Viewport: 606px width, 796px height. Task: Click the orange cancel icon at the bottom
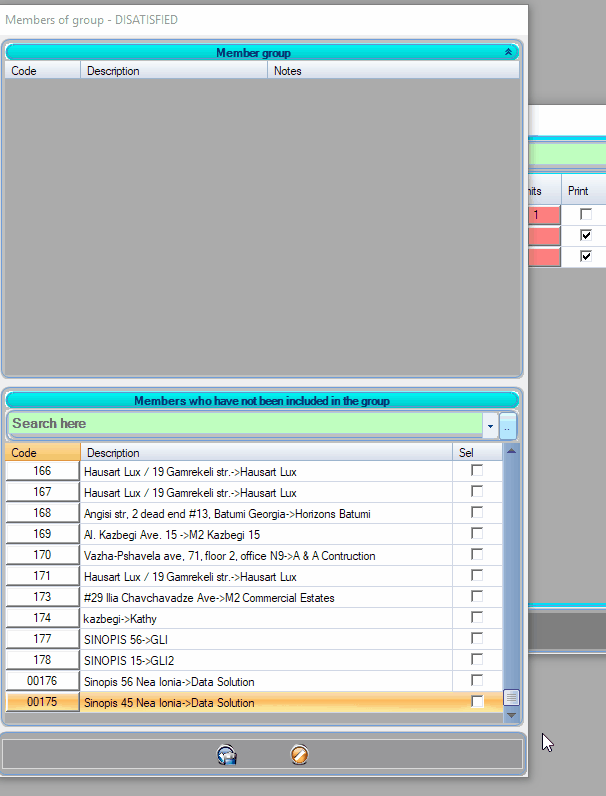pyautogui.click(x=298, y=755)
